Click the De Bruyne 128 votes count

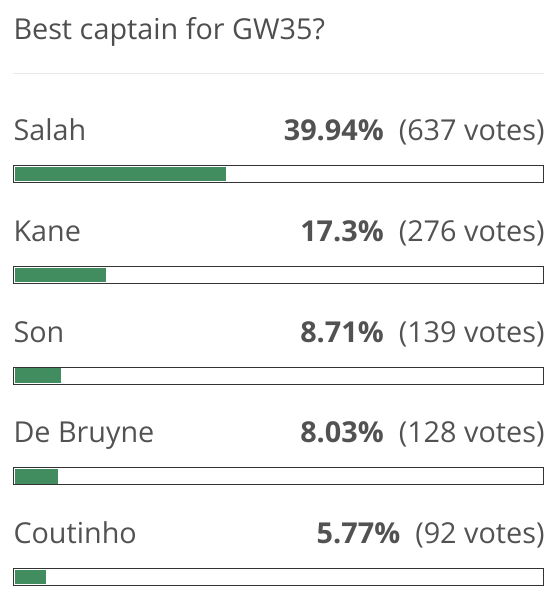(471, 433)
